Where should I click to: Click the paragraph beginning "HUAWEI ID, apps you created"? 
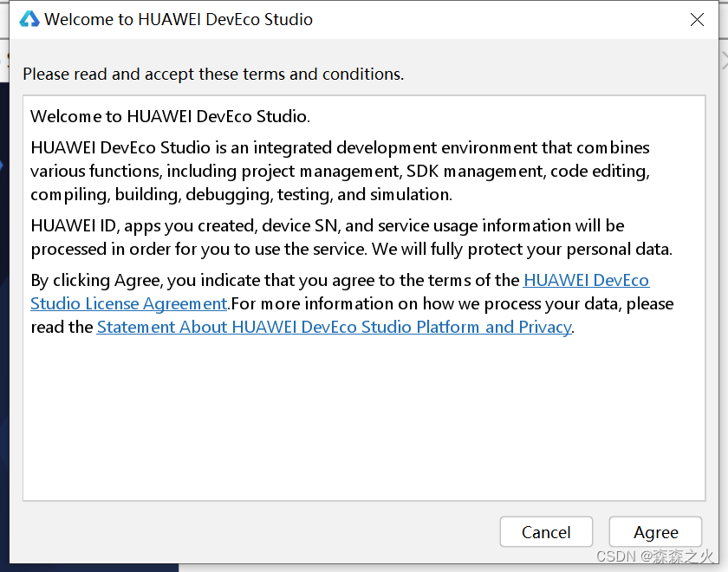(352, 237)
